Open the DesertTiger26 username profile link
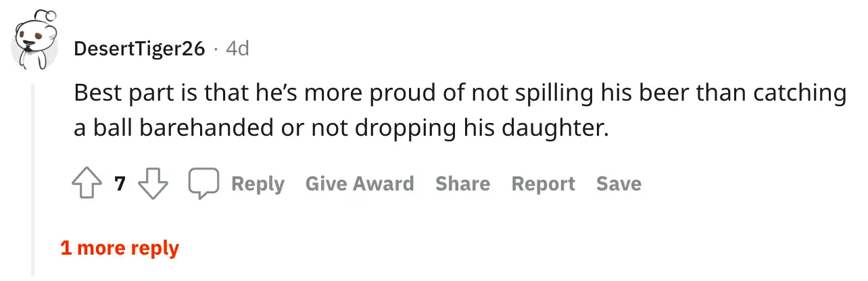Viewport: 868px width, 281px height. pyautogui.click(x=139, y=49)
